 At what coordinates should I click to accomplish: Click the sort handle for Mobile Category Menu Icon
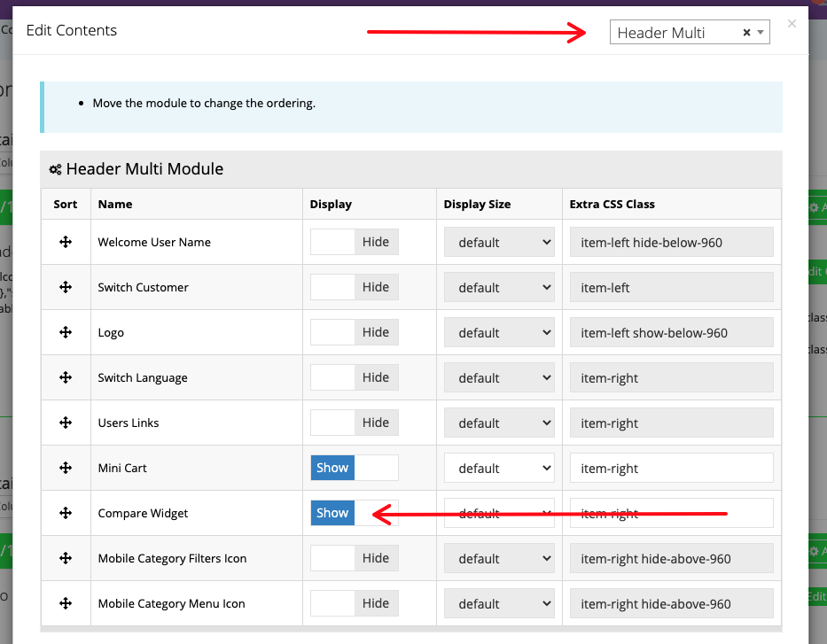pos(66,603)
